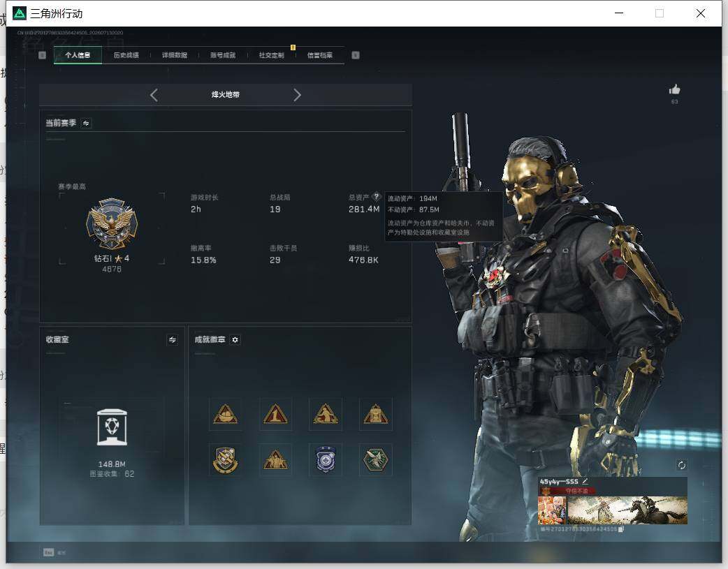Screen dimensions: 728x569
Task: Click the collection value 148.8M
Action: pyautogui.click(x=112, y=464)
